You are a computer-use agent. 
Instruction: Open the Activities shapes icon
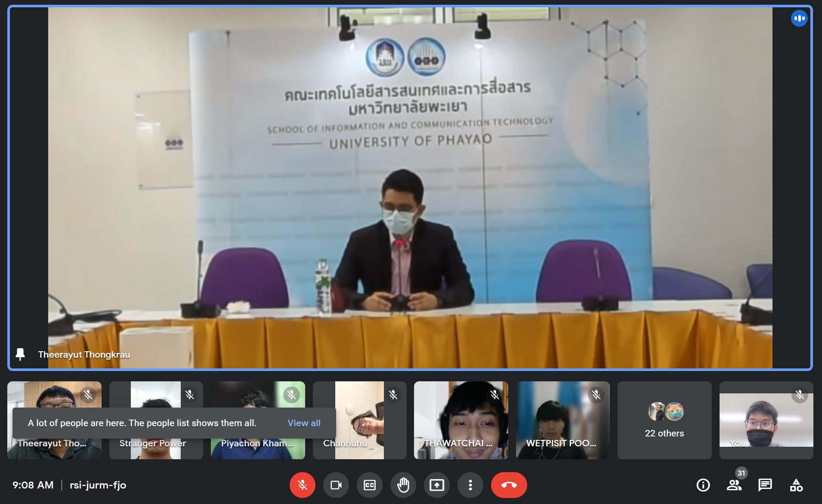796,485
